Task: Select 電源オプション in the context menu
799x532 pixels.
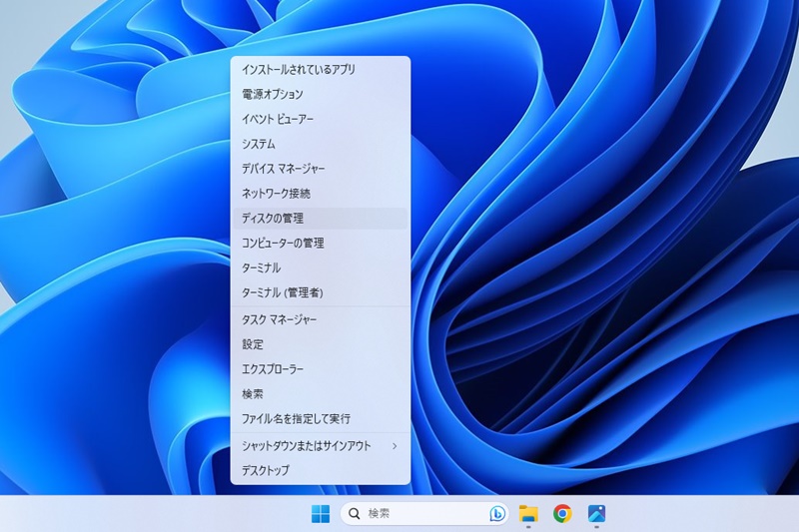Action: click(x=272, y=94)
